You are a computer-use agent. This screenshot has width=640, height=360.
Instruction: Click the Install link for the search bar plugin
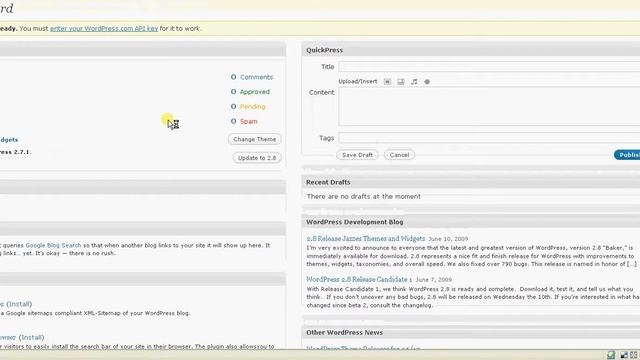31,338
